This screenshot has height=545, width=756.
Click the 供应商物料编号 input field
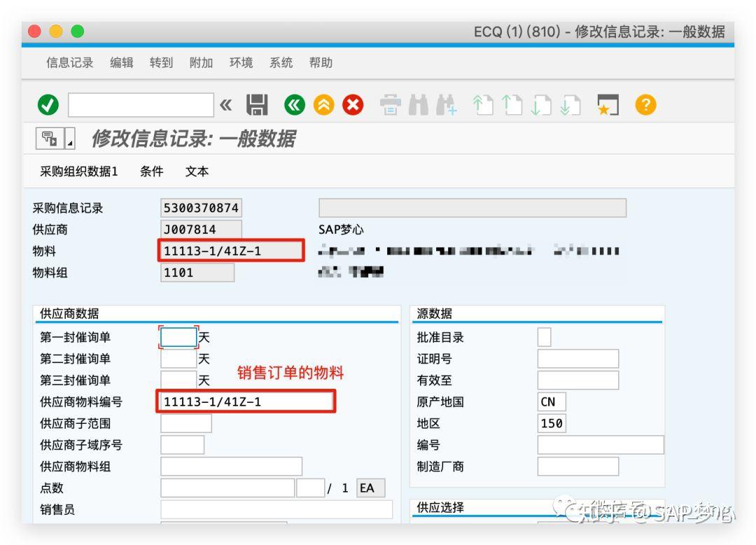[246, 402]
